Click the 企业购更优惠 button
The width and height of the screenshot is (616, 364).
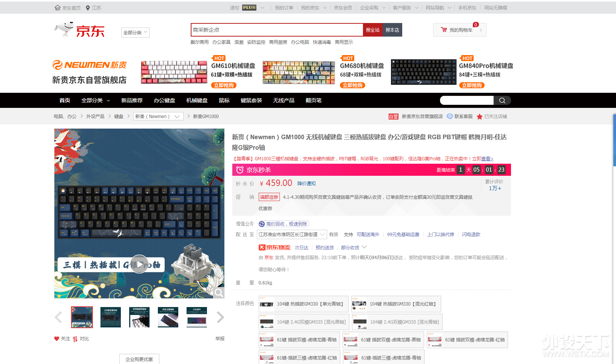(139, 359)
